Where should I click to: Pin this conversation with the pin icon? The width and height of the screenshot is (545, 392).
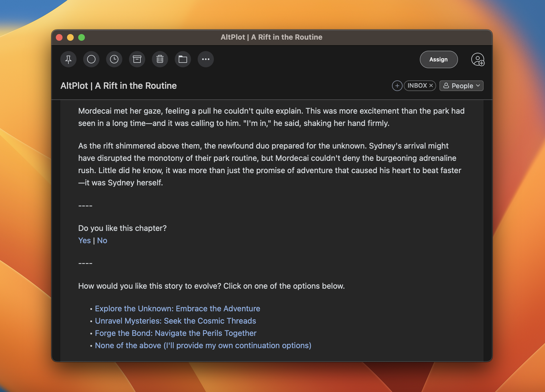68,59
